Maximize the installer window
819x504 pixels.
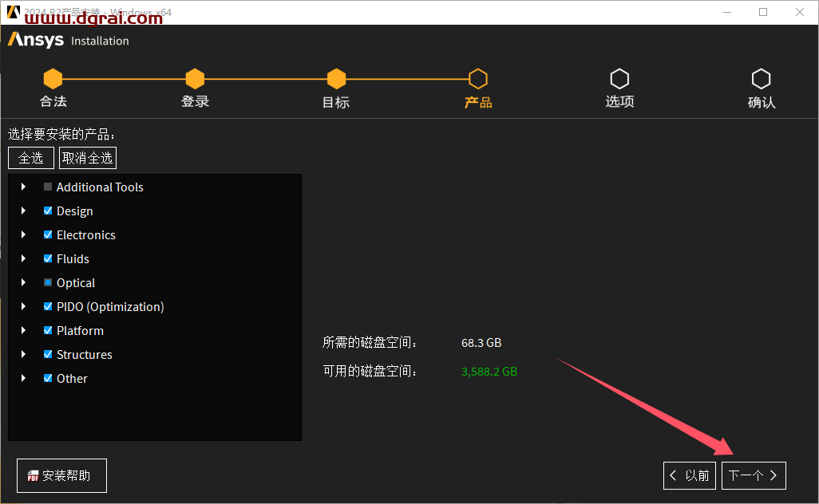tap(763, 12)
